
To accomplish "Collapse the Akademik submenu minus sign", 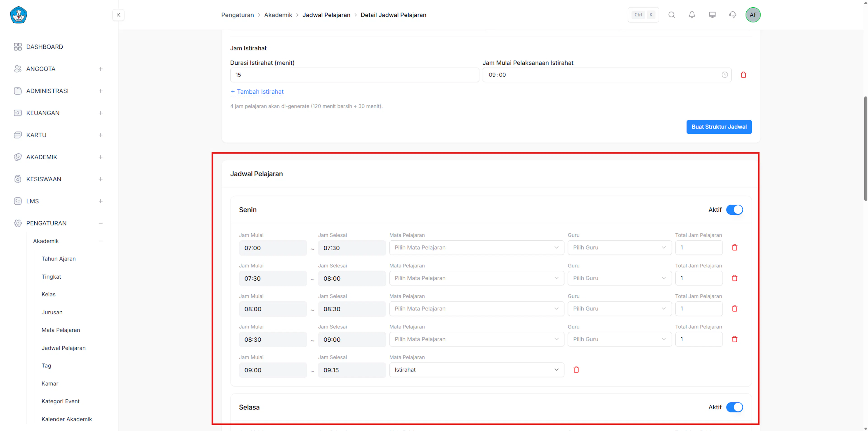I will pyautogui.click(x=100, y=241).
